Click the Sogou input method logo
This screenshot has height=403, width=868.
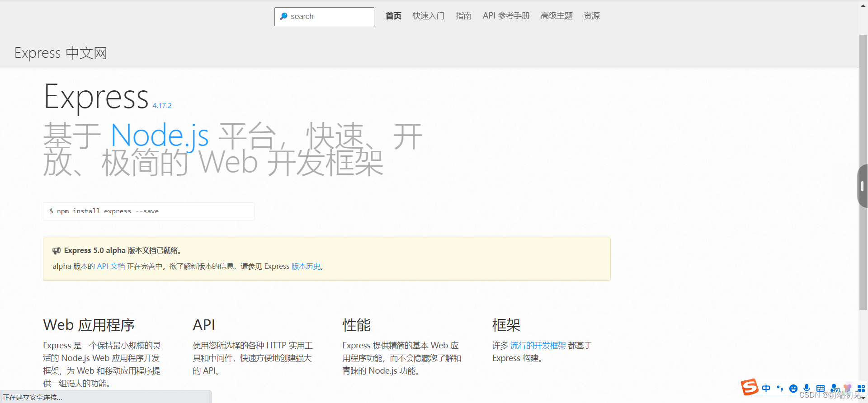pyautogui.click(x=749, y=387)
